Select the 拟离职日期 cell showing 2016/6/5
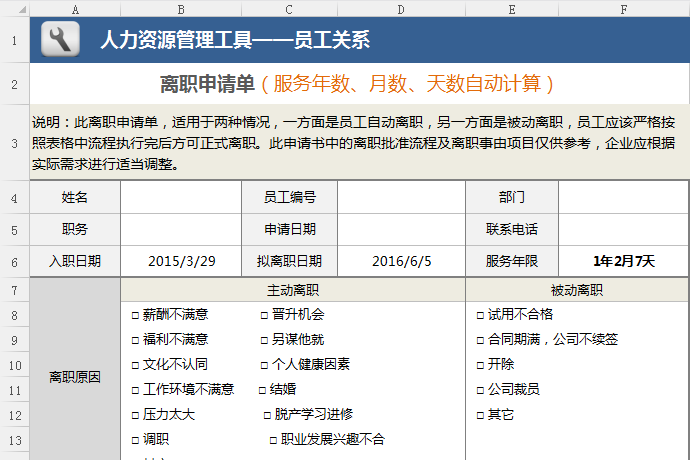The image size is (690, 460). pyautogui.click(x=401, y=262)
